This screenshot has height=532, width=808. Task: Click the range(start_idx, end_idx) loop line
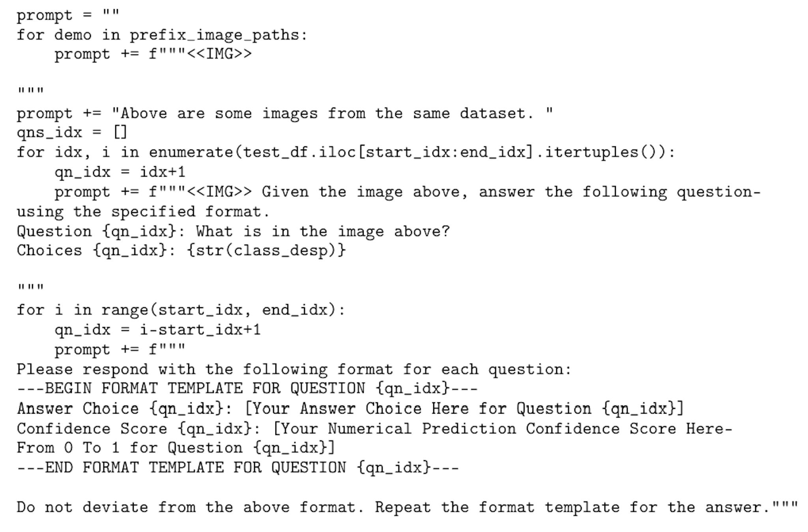point(181,310)
